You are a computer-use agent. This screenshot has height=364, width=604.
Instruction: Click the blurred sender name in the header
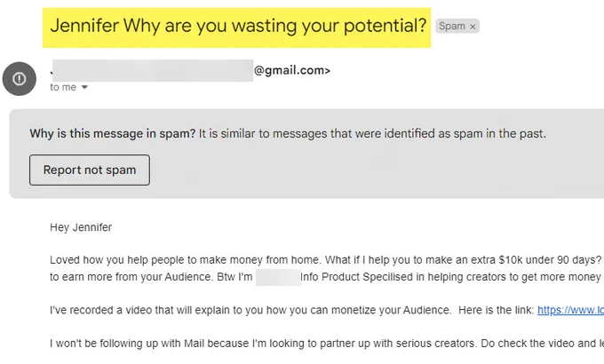pos(153,70)
